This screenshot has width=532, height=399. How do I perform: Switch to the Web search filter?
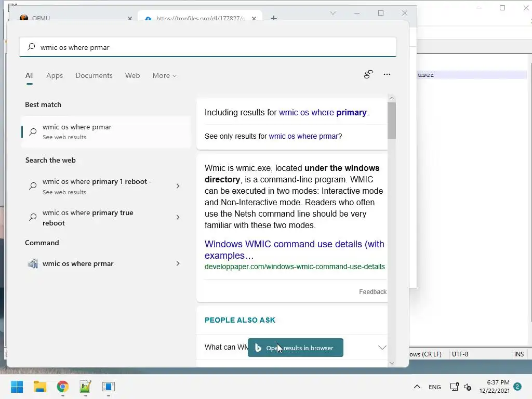132,75
